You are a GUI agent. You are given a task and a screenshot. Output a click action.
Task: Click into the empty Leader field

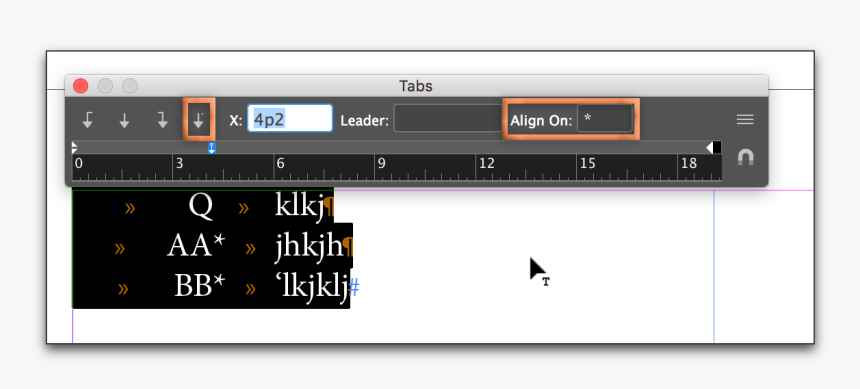coord(448,119)
